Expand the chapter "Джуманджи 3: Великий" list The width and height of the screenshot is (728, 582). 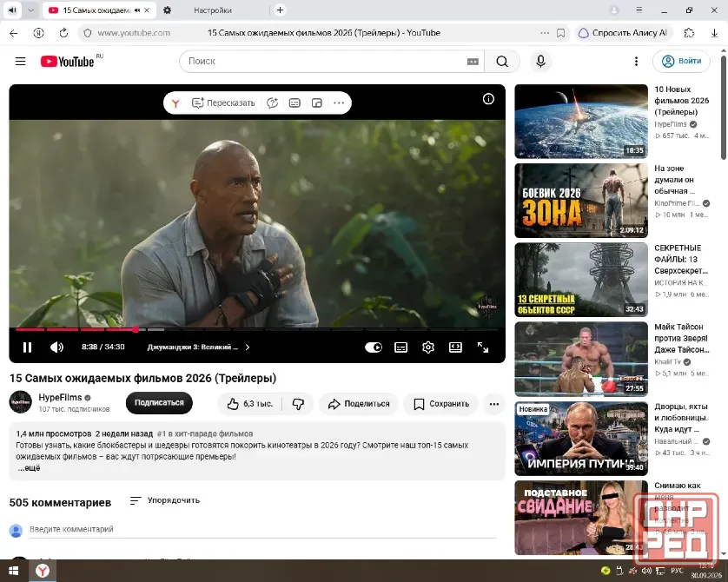click(198, 347)
